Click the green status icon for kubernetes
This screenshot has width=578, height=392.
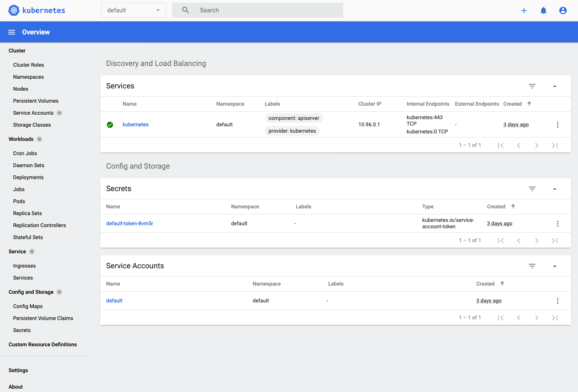tap(110, 125)
